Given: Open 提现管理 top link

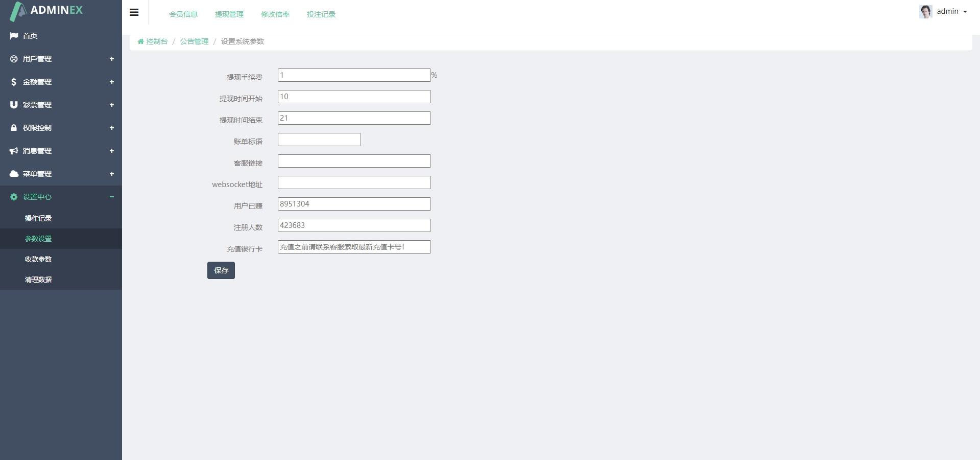Looking at the screenshot, I should pyautogui.click(x=229, y=14).
